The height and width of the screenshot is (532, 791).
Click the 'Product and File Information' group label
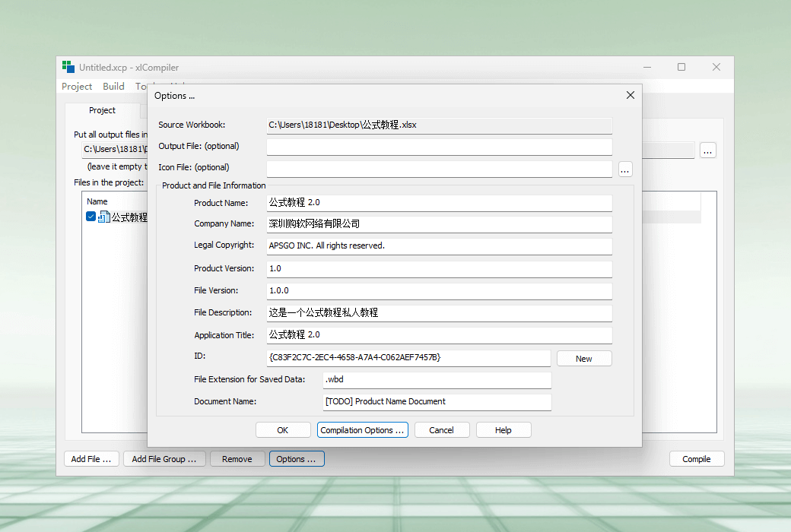(x=214, y=185)
